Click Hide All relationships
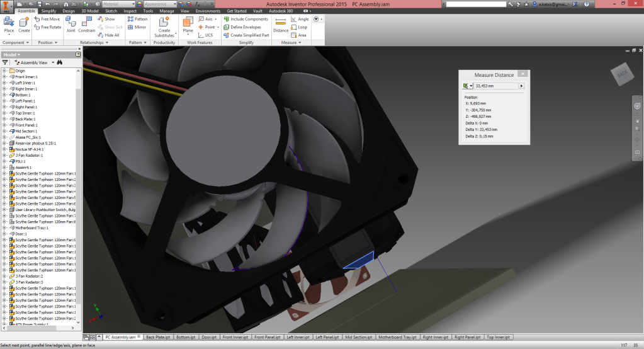644x349 pixels. 108,35
